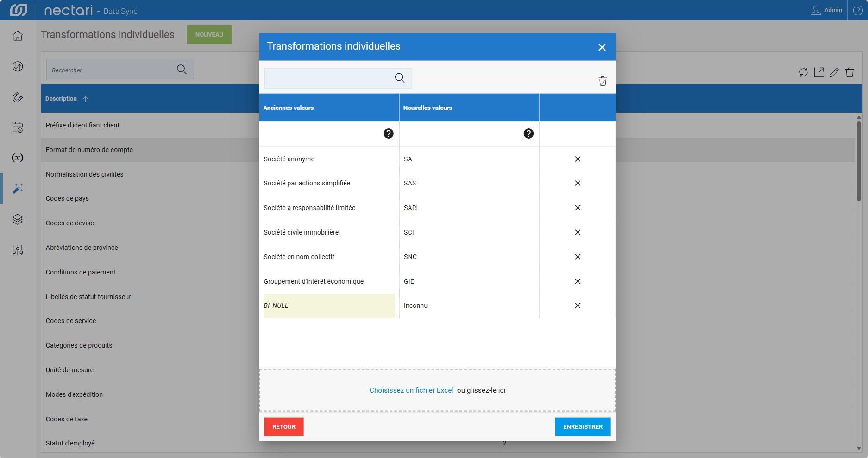Remove the Société à responsabilité limitée row
Image resolution: width=868 pixels, height=458 pixels.
pyautogui.click(x=578, y=208)
